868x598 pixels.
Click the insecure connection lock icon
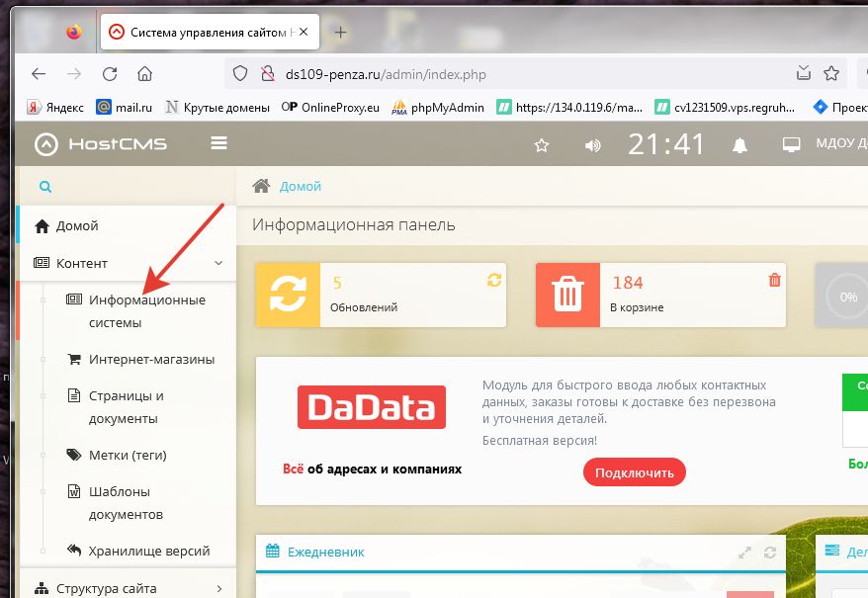pos(268,73)
